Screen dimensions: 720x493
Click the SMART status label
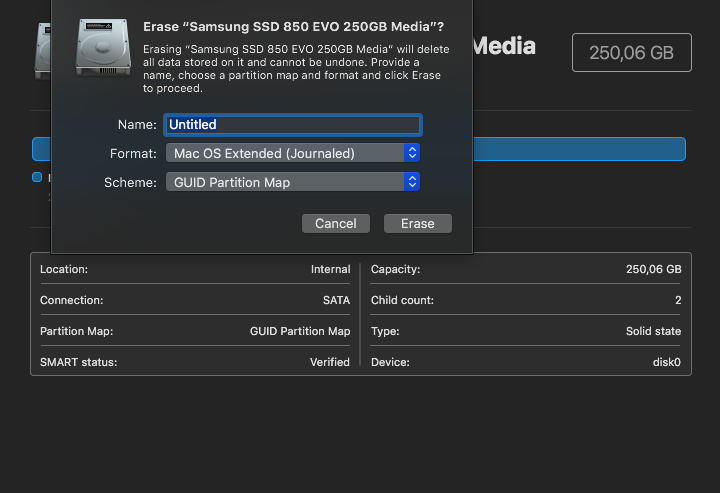click(x=79, y=362)
